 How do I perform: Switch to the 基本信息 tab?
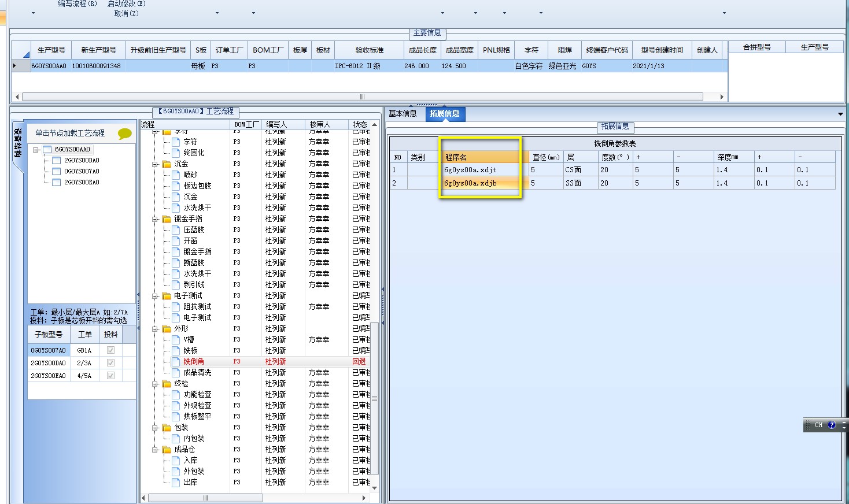[x=403, y=114]
